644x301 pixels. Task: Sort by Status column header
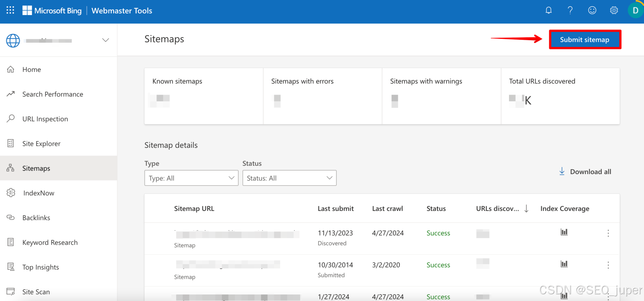[436, 208]
